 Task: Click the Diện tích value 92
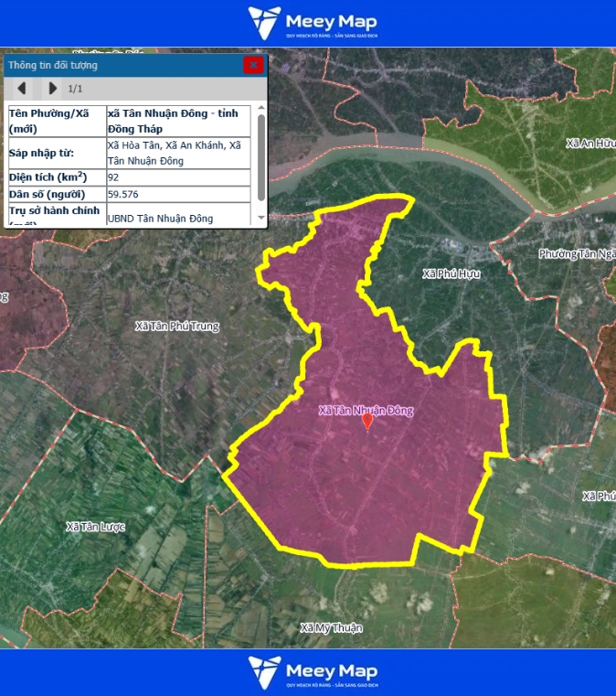click(x=113, y=177)
